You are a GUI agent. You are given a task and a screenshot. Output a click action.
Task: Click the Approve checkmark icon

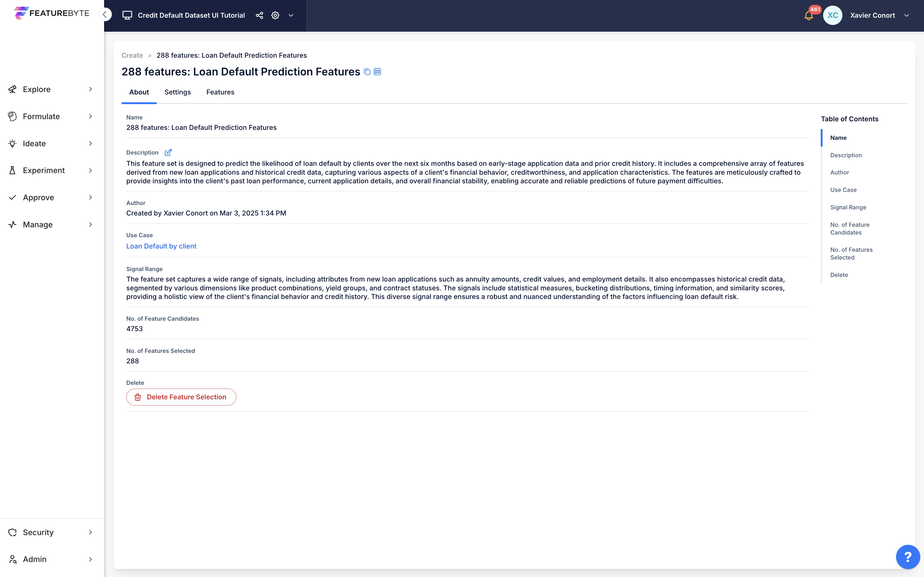click(x=13, y=197)
